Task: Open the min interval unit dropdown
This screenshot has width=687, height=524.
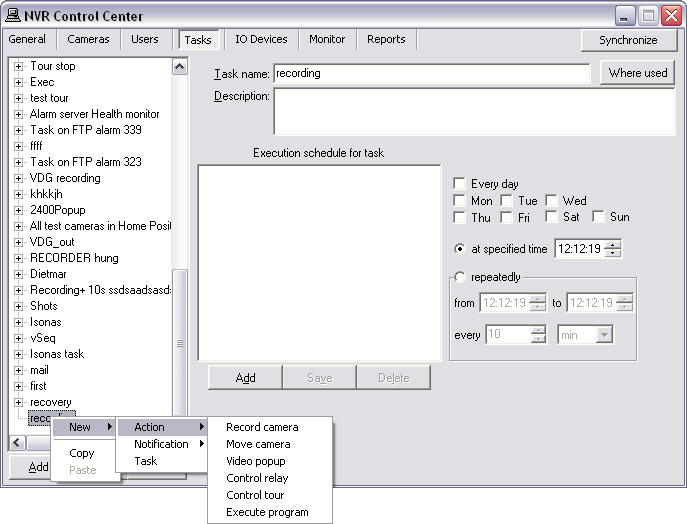Action: click(x=604, y=335)
